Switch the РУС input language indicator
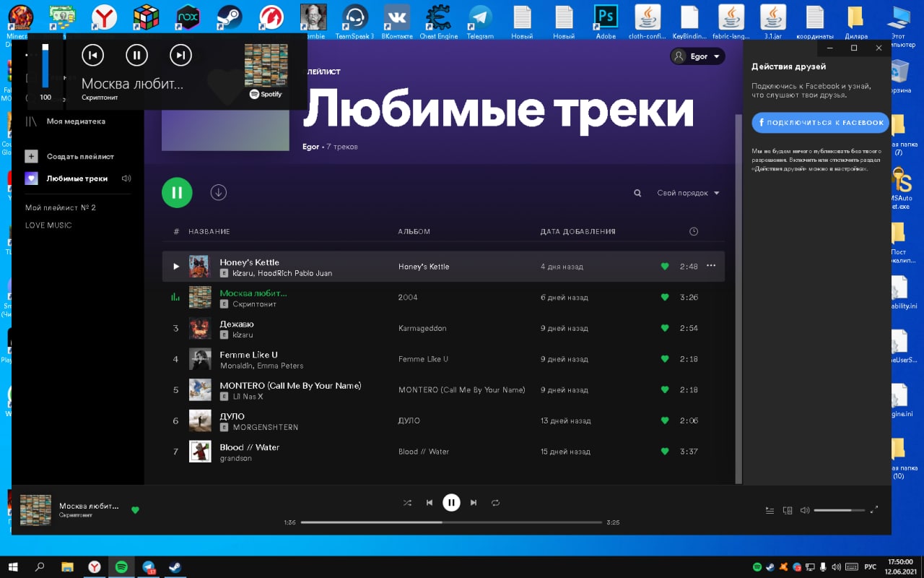 click(871, 567)
